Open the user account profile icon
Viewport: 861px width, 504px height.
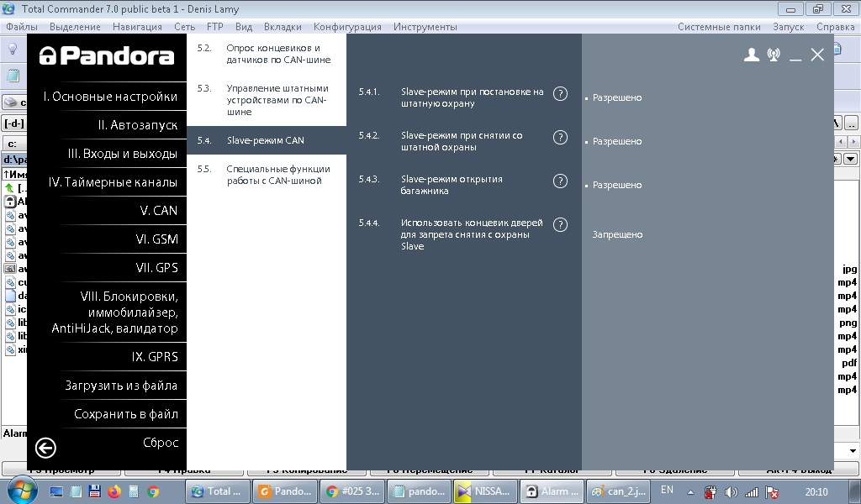(x=752, y=55)
